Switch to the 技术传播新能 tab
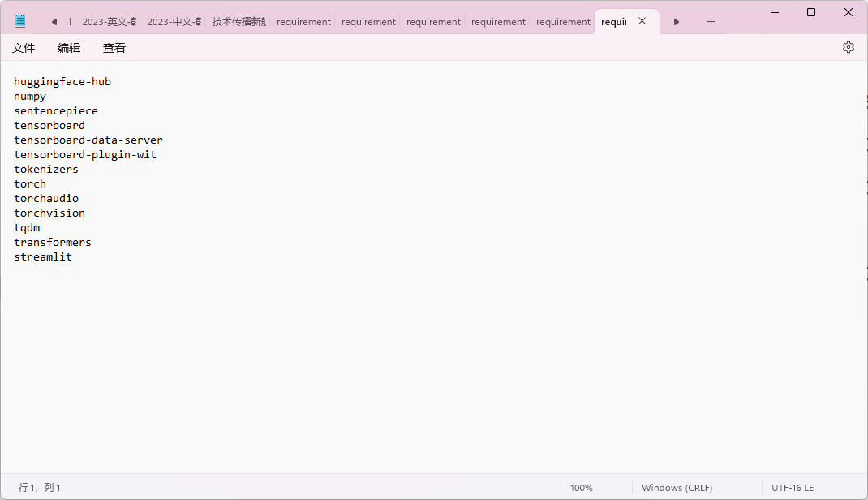Viewport: 868px width, 500px height. point(238,22)
